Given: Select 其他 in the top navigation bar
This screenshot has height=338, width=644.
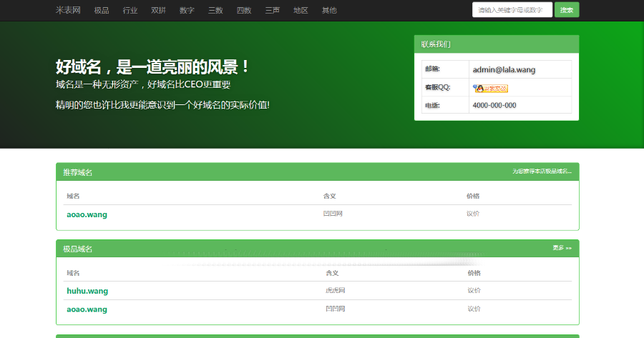Looking at the screenshot, I should [329, 10].
